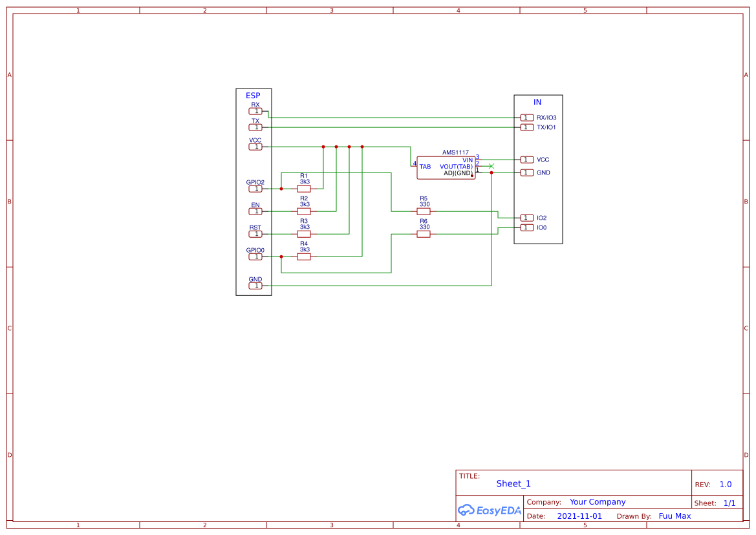Select resistor R2 in the schematic
This screenshot has width=756, height=535.
point(304,211)
